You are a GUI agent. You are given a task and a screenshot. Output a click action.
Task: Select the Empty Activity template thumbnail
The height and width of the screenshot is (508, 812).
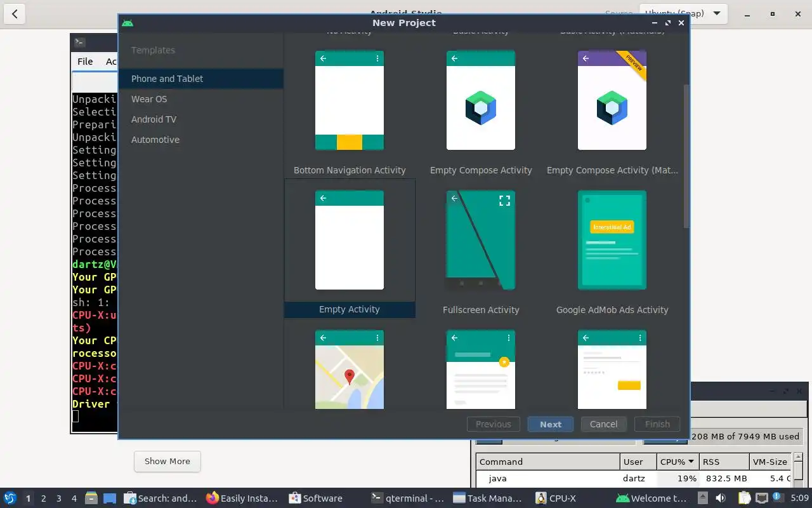pos(350,240)
